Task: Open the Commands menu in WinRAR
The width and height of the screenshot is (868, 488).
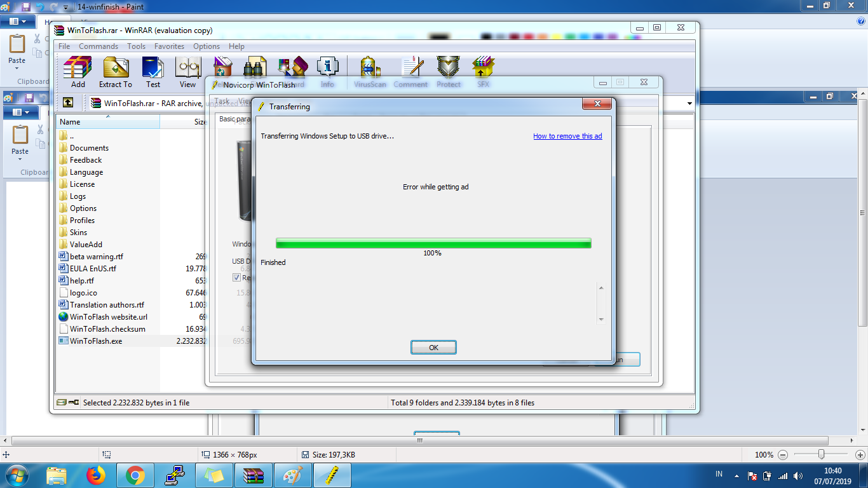Action: (x=98, y=46)
